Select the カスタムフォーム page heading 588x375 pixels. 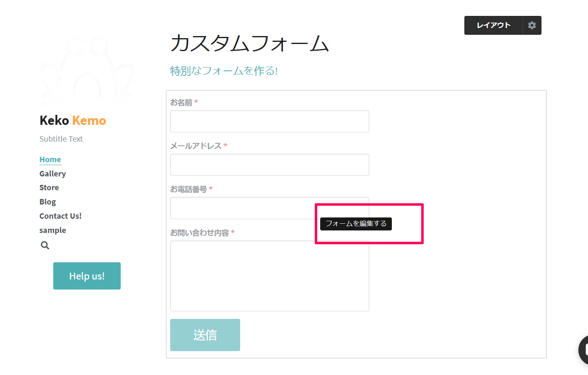click(x=249, y=43)
